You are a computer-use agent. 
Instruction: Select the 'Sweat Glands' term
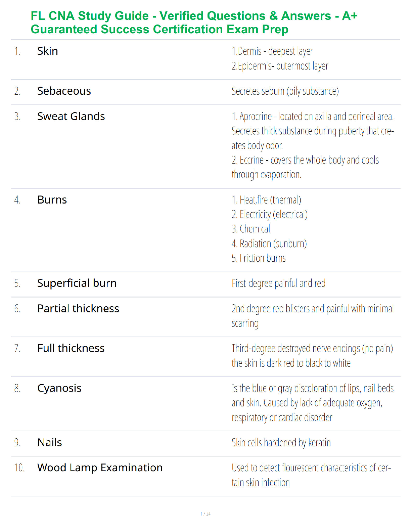pyautogui.click(x=71, y=116)
